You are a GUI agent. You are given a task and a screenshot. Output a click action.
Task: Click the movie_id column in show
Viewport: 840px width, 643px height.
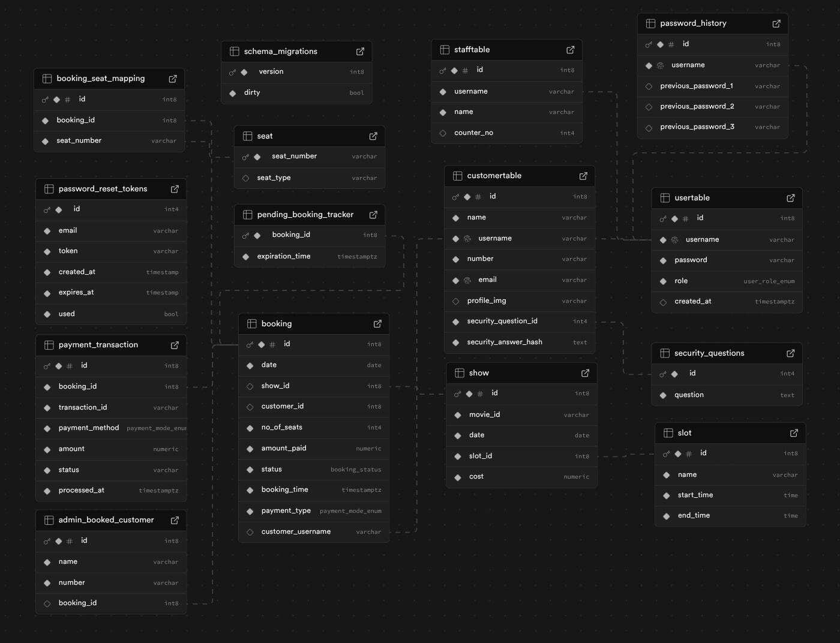(521, 415)
